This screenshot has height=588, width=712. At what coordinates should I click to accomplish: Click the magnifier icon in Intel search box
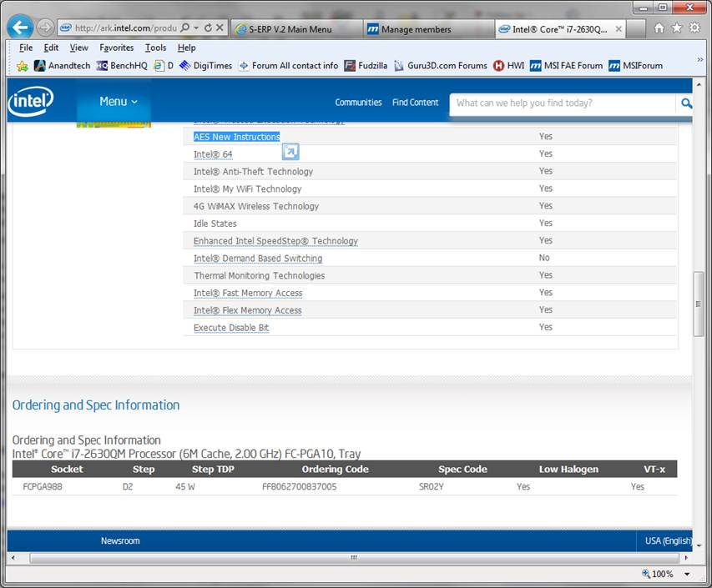tap(686, 103)
